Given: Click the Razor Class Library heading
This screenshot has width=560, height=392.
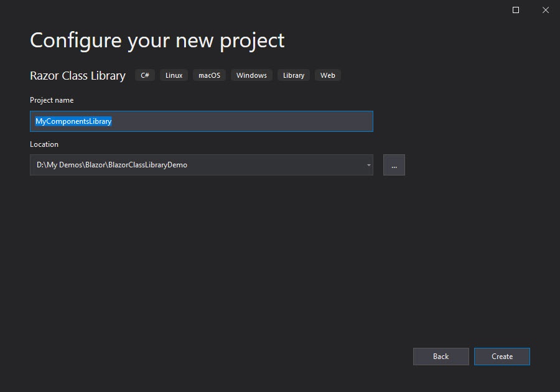Looking at the screenshot, I should 78,76.
